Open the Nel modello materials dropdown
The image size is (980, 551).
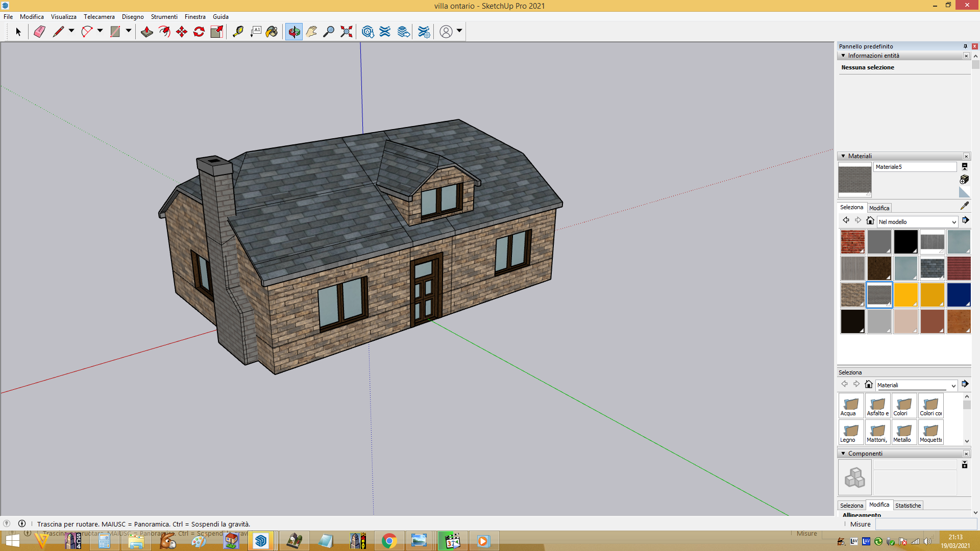pyautogui.click(x=917, y=222)
